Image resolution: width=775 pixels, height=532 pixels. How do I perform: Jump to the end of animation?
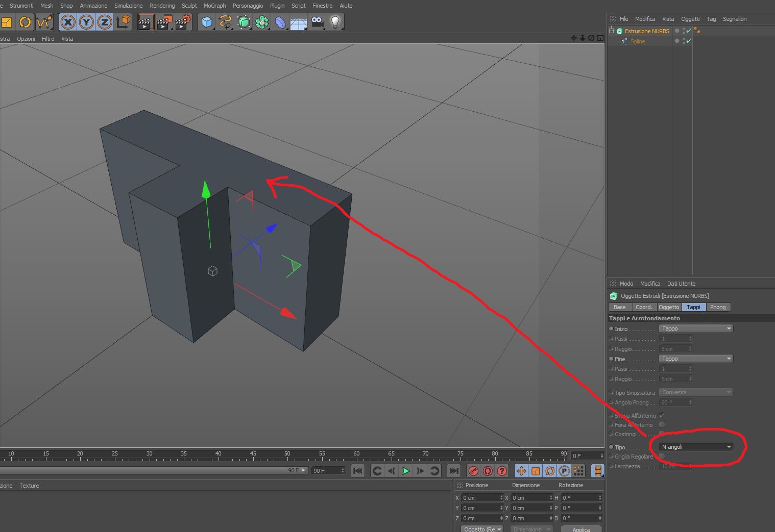453,471
